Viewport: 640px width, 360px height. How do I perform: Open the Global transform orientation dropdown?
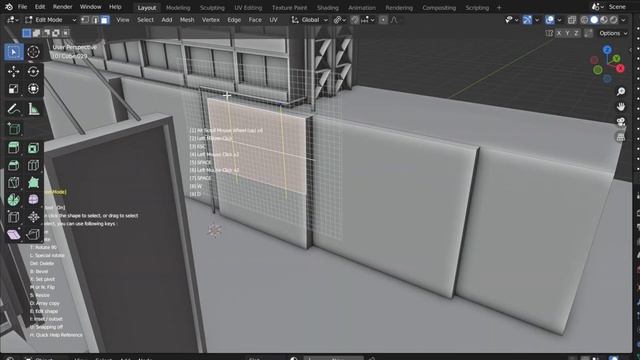(x=309, y=20)
